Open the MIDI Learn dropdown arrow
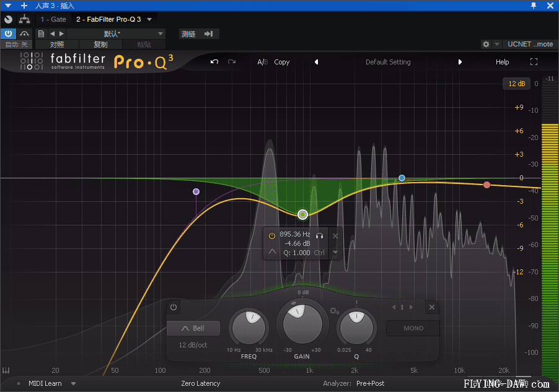This screenshot has height=392, width=559. 73,383
